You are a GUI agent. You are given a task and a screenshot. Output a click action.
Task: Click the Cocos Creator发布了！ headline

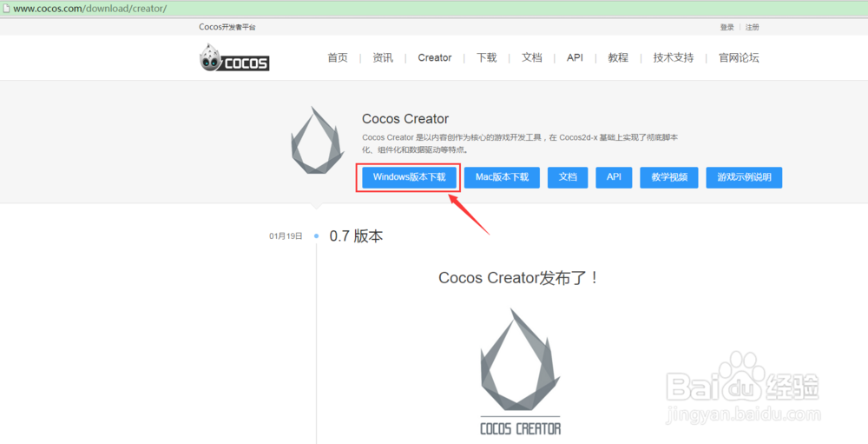coord(519,278)
